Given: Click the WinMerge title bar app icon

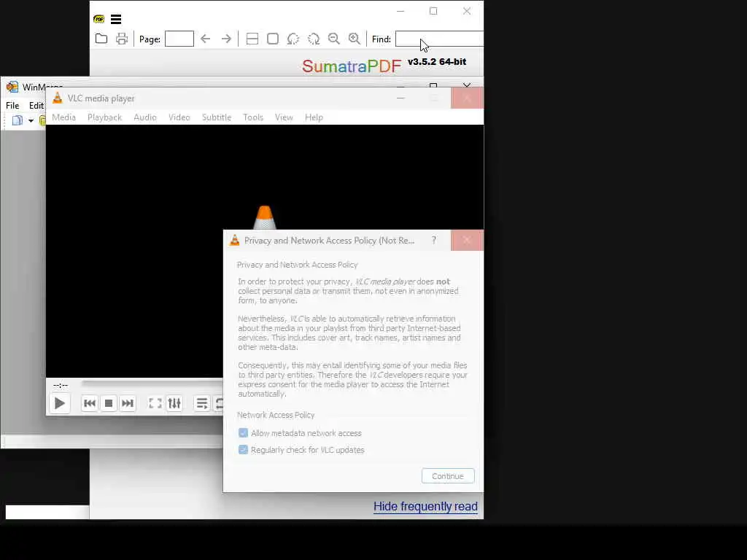Looking at the screenshot, I should (12, 87).
